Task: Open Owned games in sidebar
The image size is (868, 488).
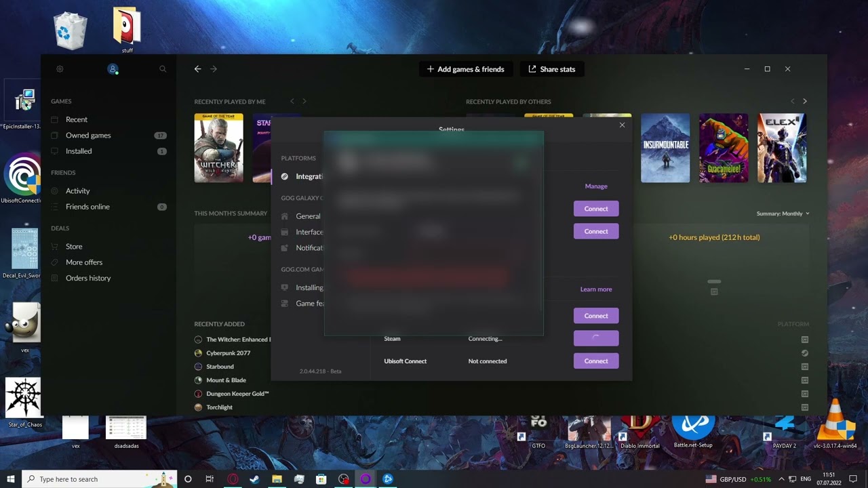Action: tap(88, 136)
